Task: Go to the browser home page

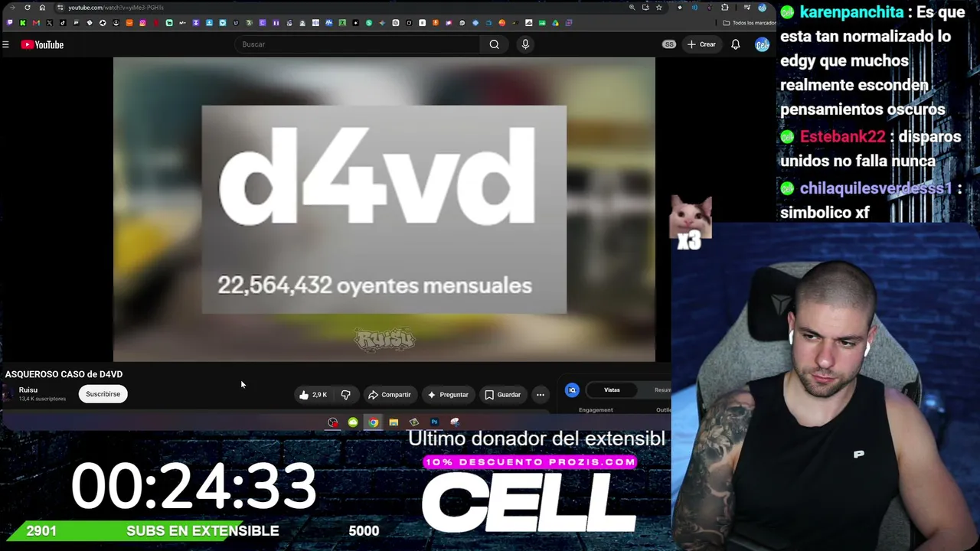Action: [x=42, y=8]
